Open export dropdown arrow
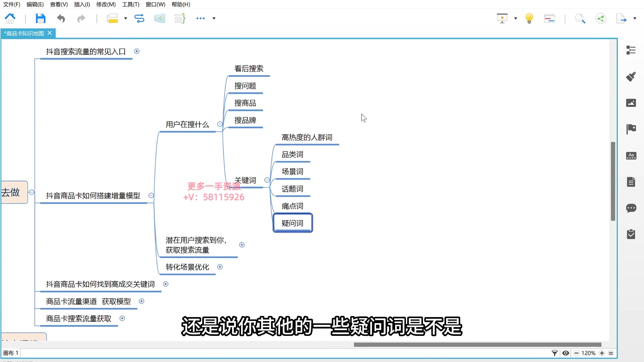This screenshot has width=644, height=362. (x=635, y=18)
